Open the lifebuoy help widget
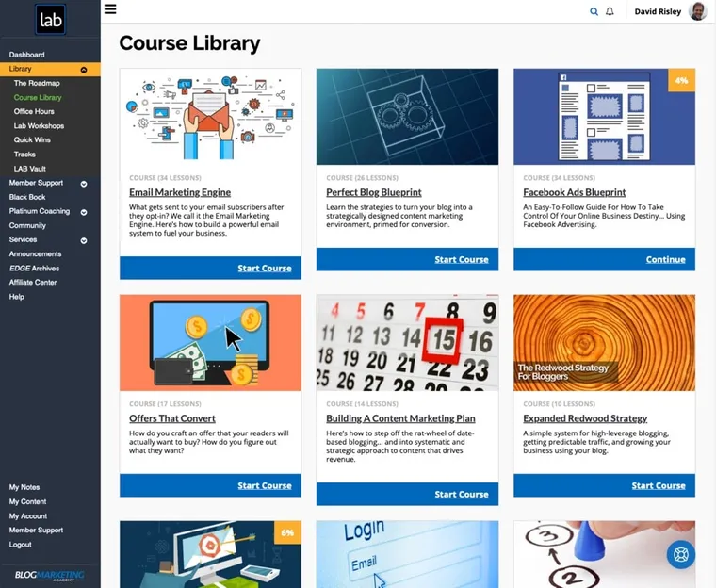Image resolution: width=716 pixels, height=588 pixels. tap(681, 555)
